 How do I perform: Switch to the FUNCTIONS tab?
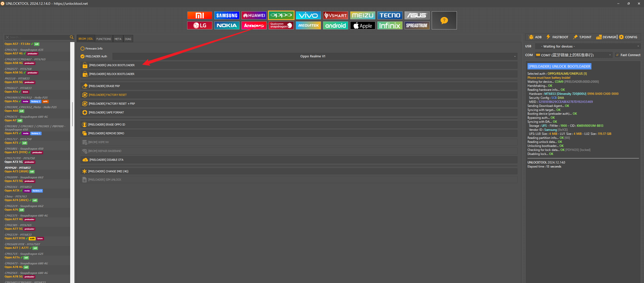pos(104,39)
